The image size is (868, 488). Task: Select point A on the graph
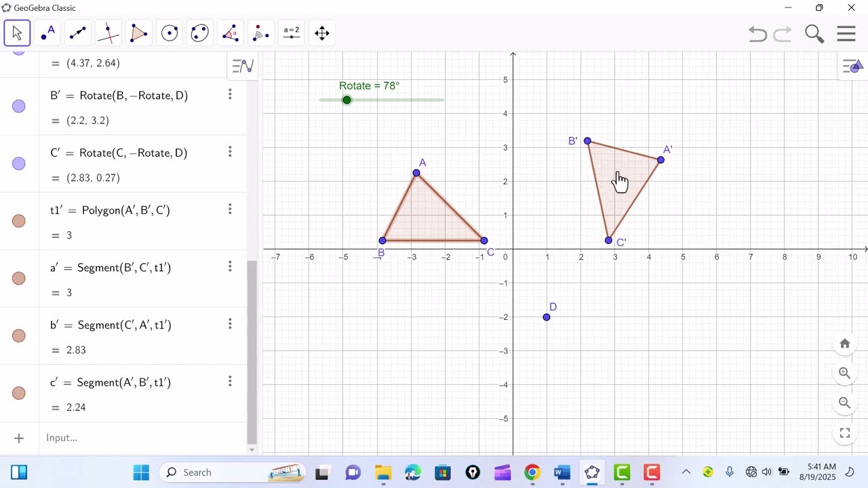coord(416,174)
